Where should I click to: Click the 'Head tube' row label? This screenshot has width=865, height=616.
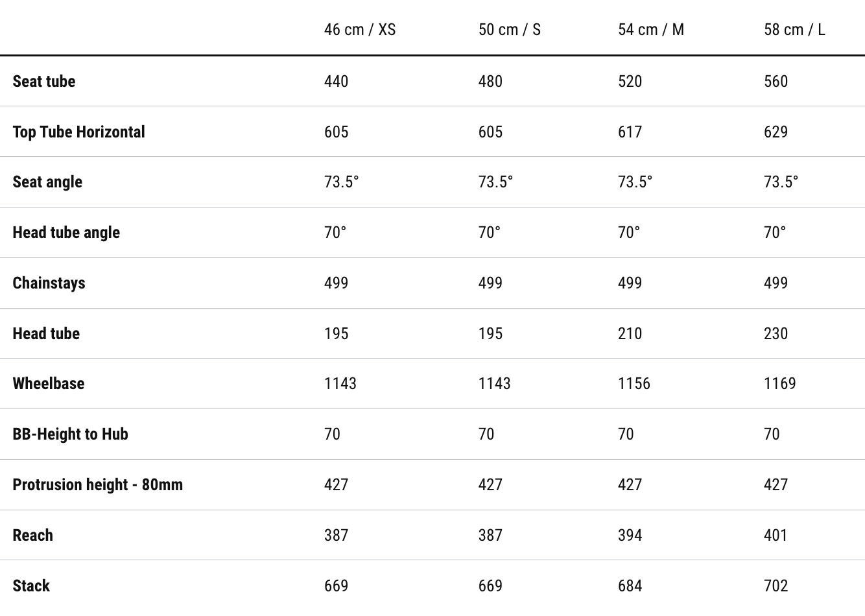click(x=46, y=333)
